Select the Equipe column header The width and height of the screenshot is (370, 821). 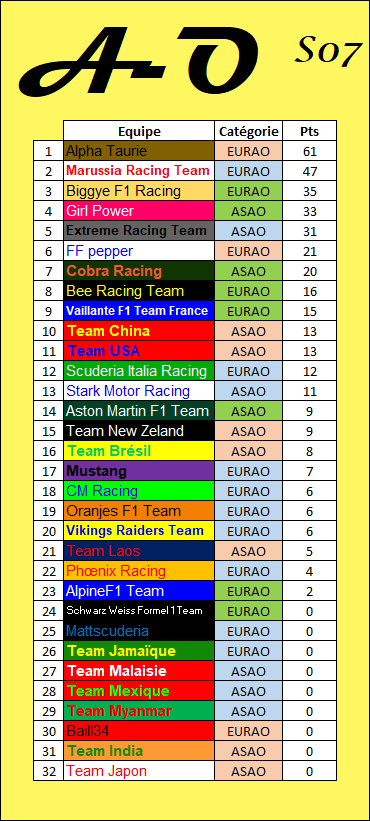(139, 131)
